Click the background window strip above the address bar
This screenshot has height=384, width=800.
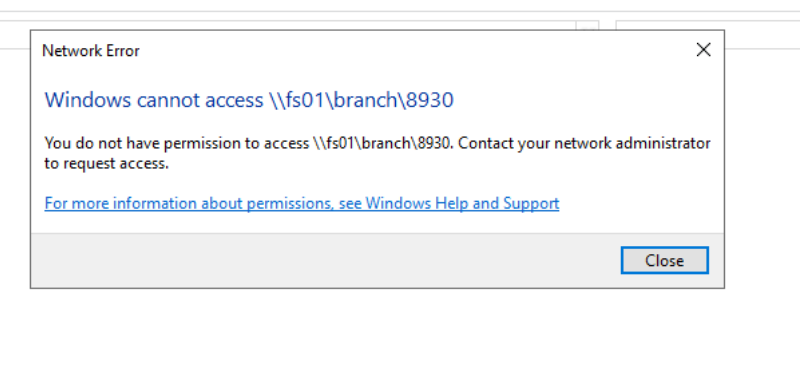click(400, 15)
